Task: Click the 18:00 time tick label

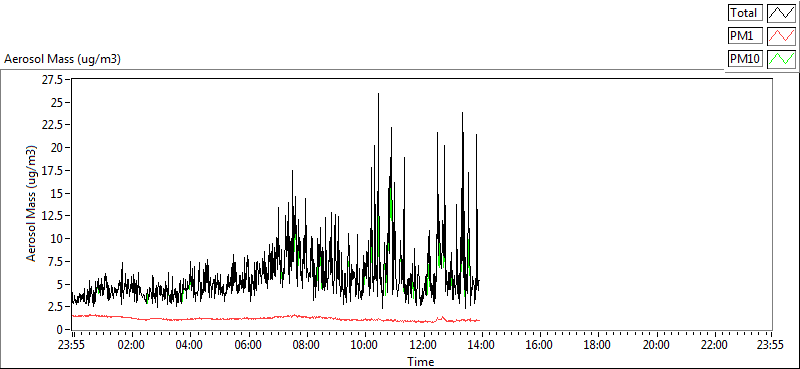Action: coord(597,345)
